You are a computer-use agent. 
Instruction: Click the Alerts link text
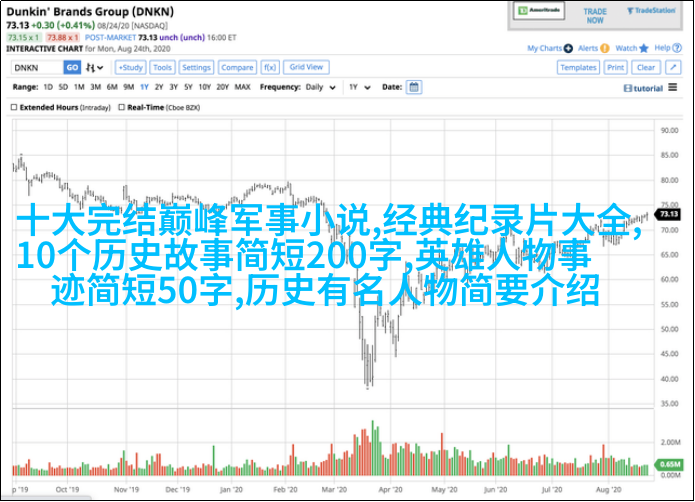pyautogui.click(x=588, y=48)
